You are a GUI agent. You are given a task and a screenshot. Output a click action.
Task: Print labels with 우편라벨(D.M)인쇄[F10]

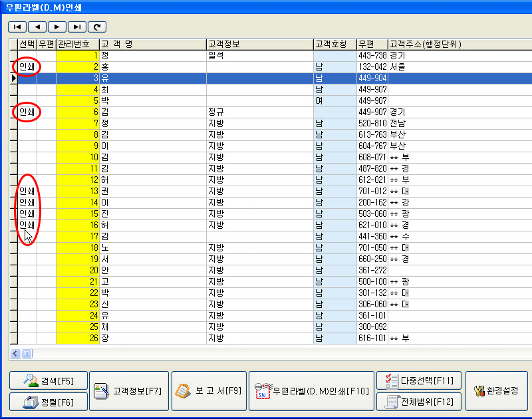coord(311,391)
